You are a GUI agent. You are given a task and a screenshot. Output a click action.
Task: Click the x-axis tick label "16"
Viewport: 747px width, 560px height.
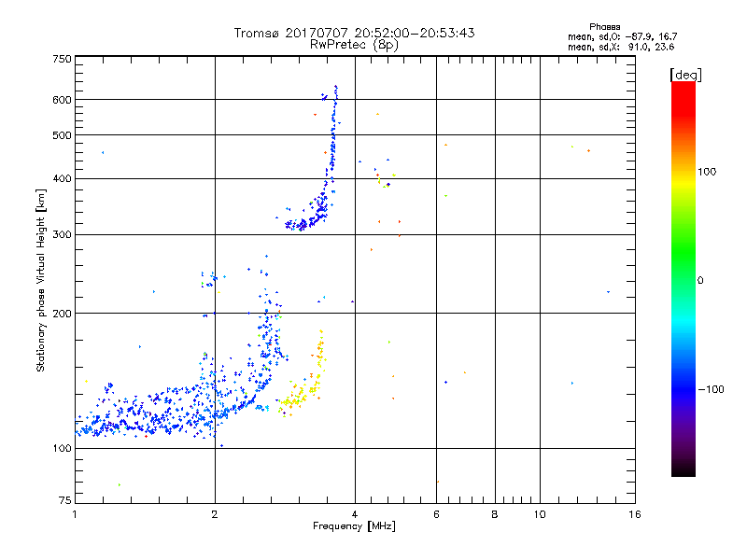click(635, 514)
